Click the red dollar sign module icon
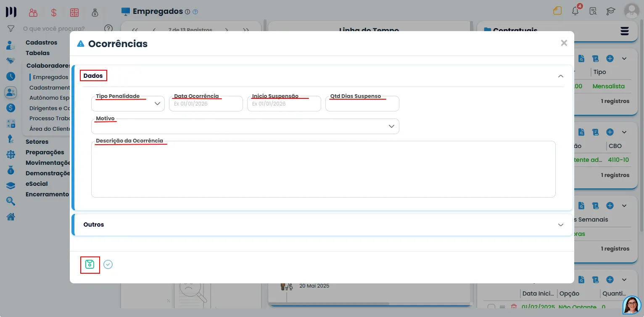This screenshot has width=644, height=317. coord(54,12)
